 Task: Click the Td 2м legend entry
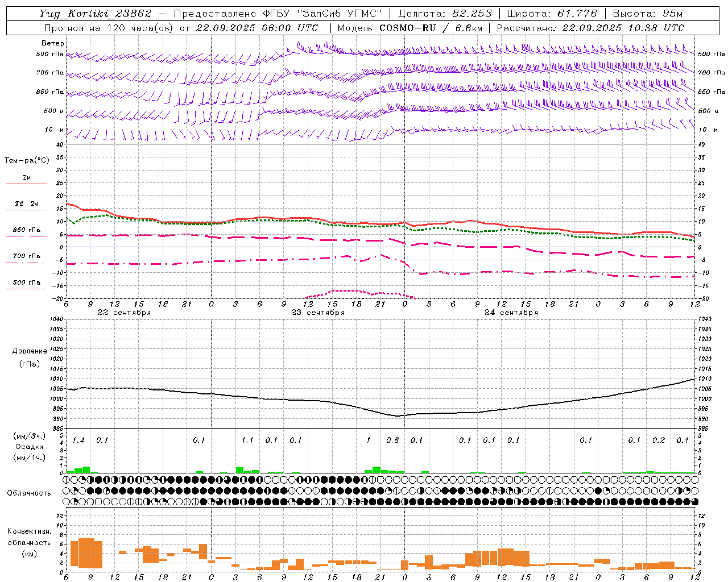tap(26, 203)
